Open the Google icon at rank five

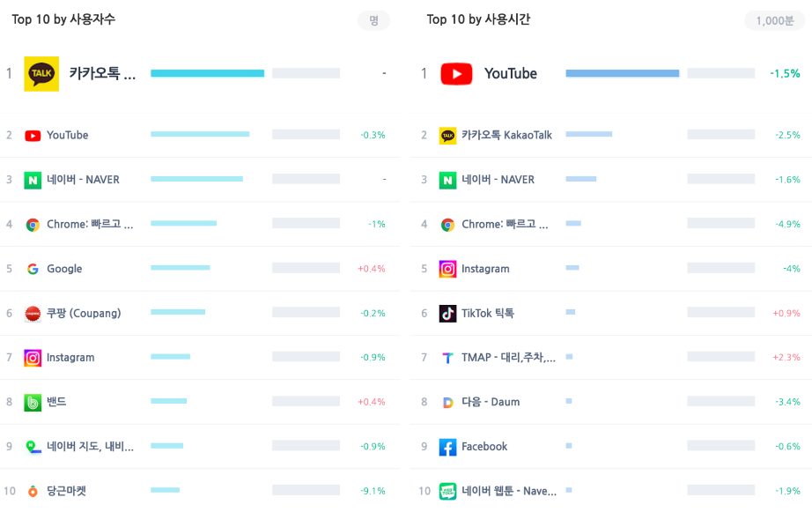(33, 269)
